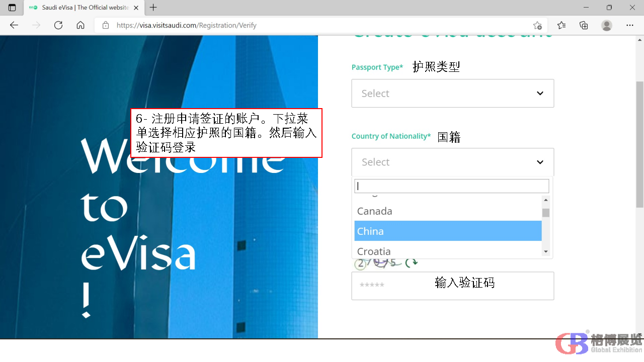This screenshot has width=644, height=362.
Task: Add page to favorites star icon
Action: pos(537,25)
